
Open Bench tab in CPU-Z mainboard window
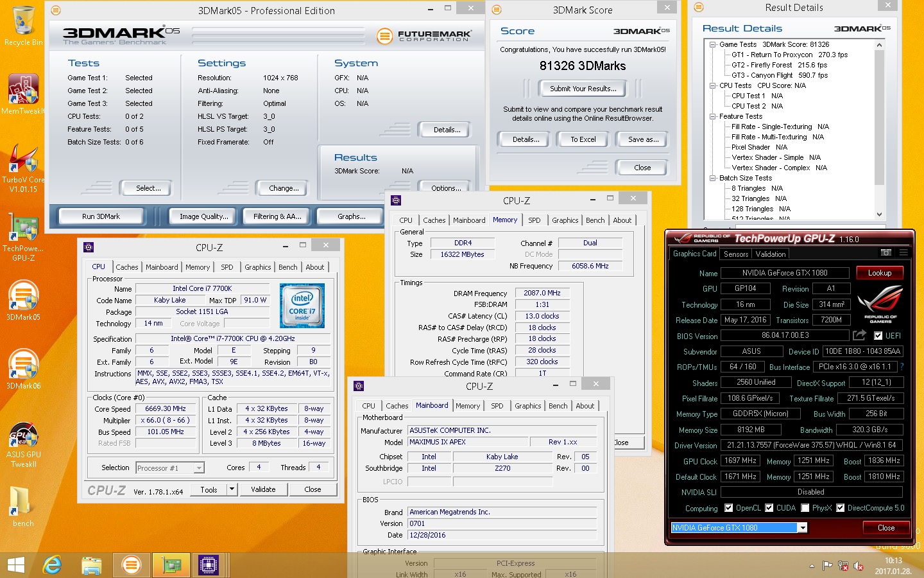pos(558,406)
